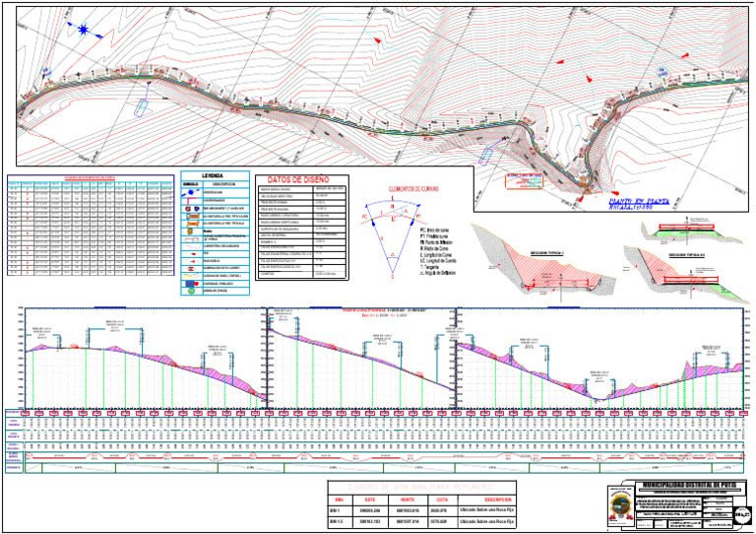Click the orange-bordered label box in plan
The image size is (756, 534).
[519, 180]
